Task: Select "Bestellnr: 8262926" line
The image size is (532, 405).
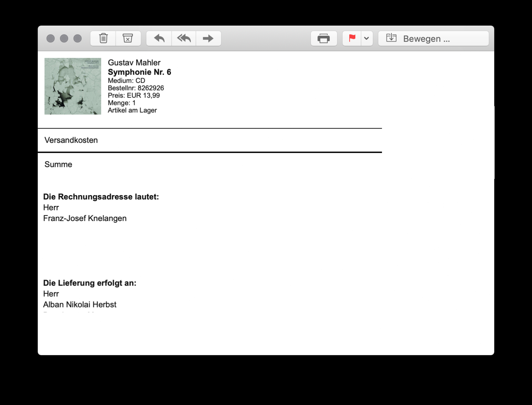Action: (136, 88)
